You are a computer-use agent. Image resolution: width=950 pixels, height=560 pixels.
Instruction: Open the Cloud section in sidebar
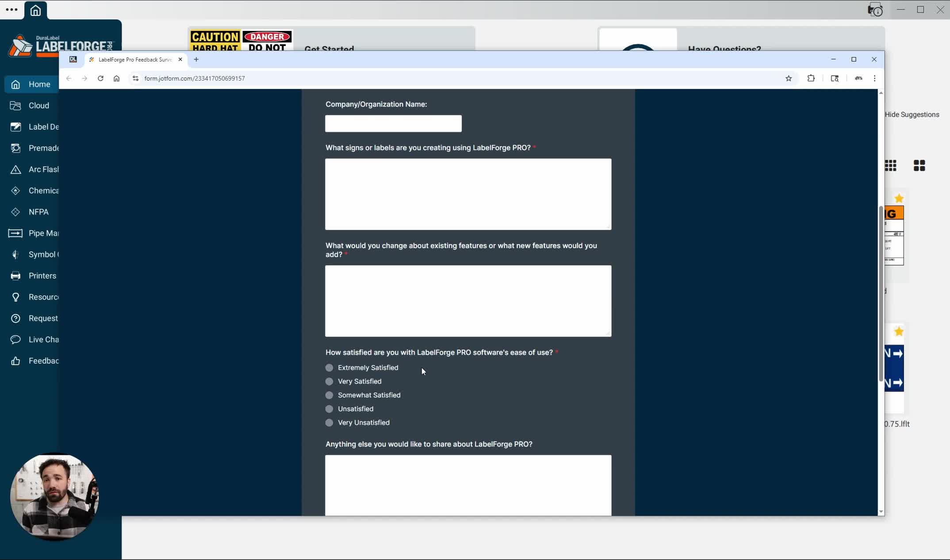coord(31,105)
